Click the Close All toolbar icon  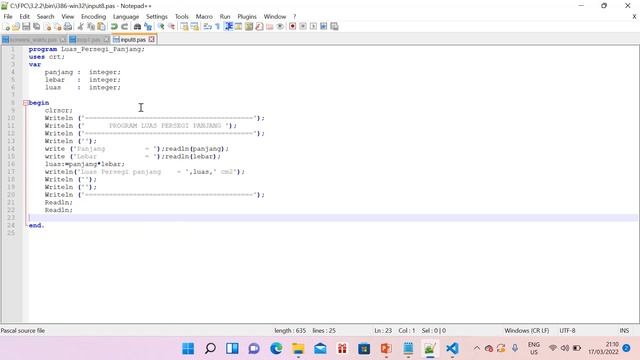tap(58, 27)
